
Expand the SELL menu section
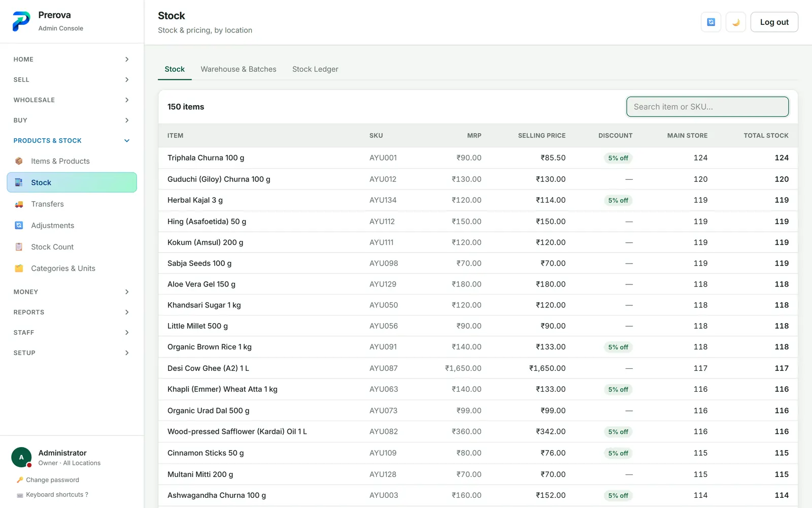point(72,80)
